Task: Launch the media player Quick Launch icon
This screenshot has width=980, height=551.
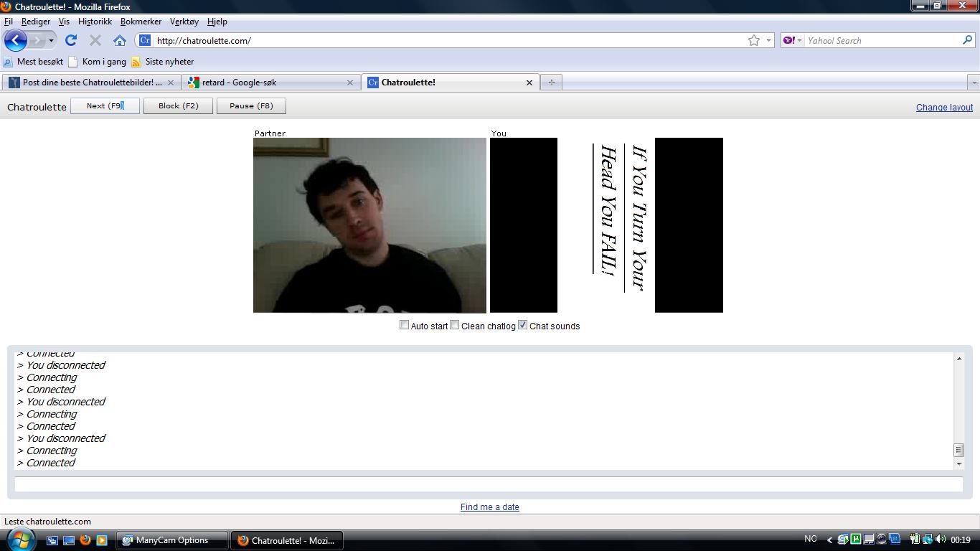Action: coord(102,540)
